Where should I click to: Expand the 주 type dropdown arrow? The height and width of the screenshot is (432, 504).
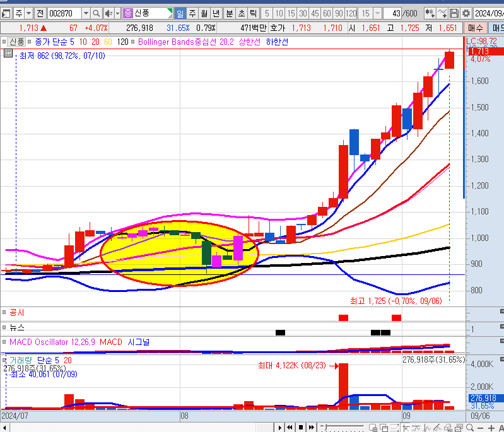pos(28,13)
